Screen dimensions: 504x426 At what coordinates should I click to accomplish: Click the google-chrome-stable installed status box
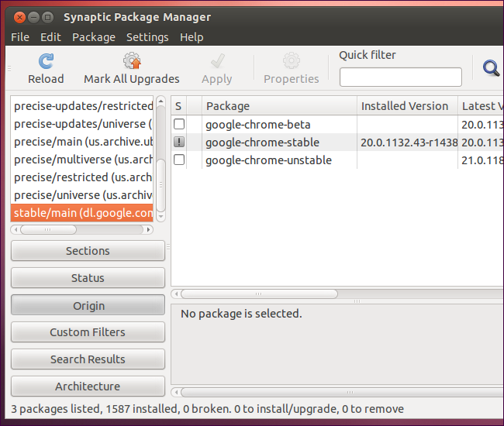coord(179,142)
